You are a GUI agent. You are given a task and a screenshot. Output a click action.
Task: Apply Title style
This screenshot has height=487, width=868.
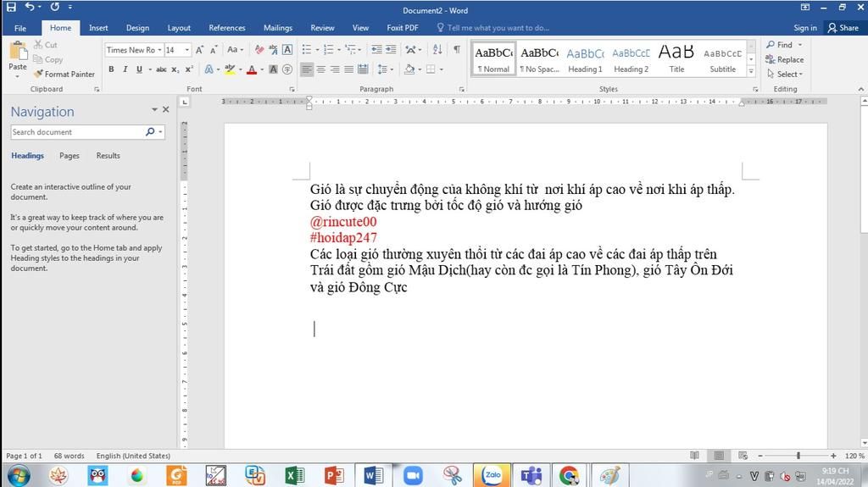[x=676, y=58]
